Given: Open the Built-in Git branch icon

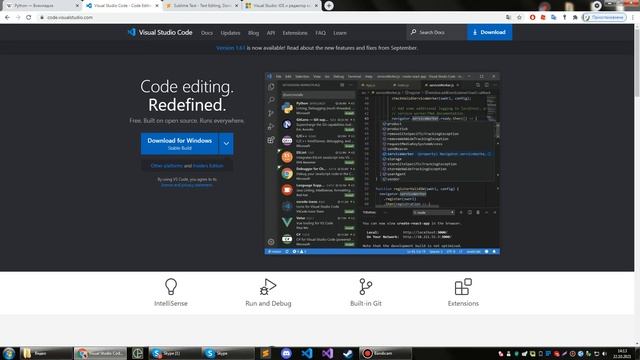Looking at the screenshot, I should pyautogui.click(x=365, y=287).
